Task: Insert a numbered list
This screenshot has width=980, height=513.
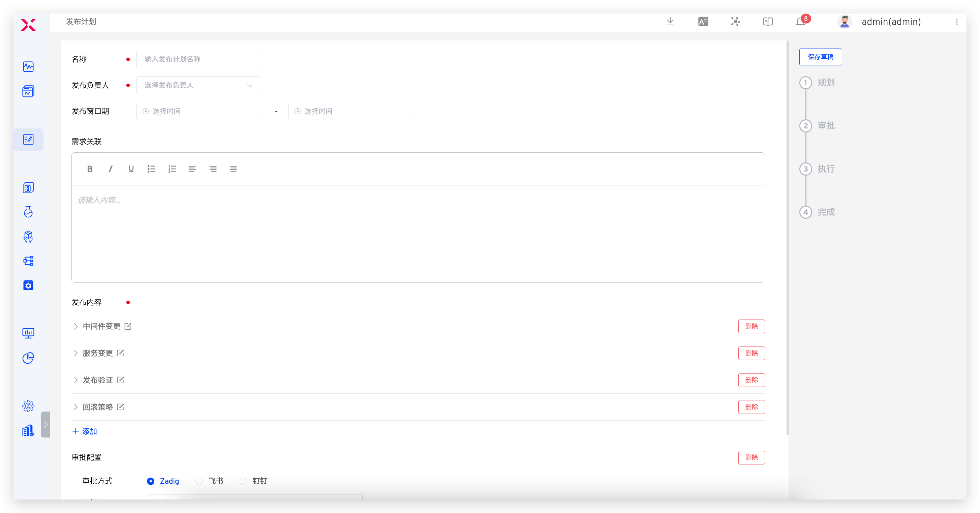Action: pos(172,169)
